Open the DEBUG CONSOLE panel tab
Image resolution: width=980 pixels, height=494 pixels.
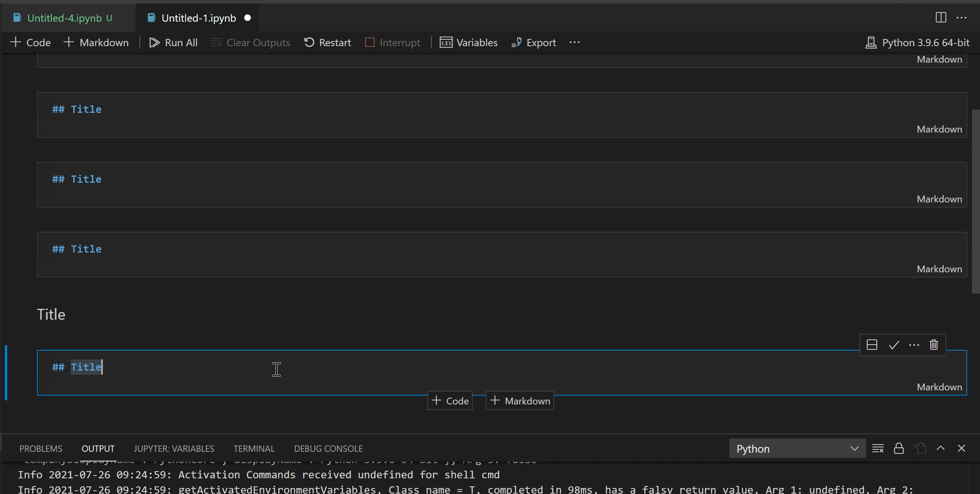(328, 448)
